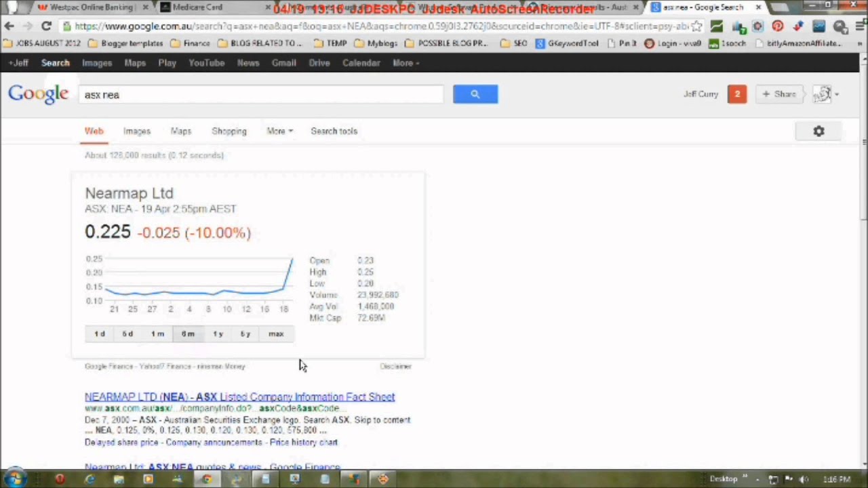868x488 pixels.
Task: Set the stock chart range to 5y
Action: click(x=245, y=333)
